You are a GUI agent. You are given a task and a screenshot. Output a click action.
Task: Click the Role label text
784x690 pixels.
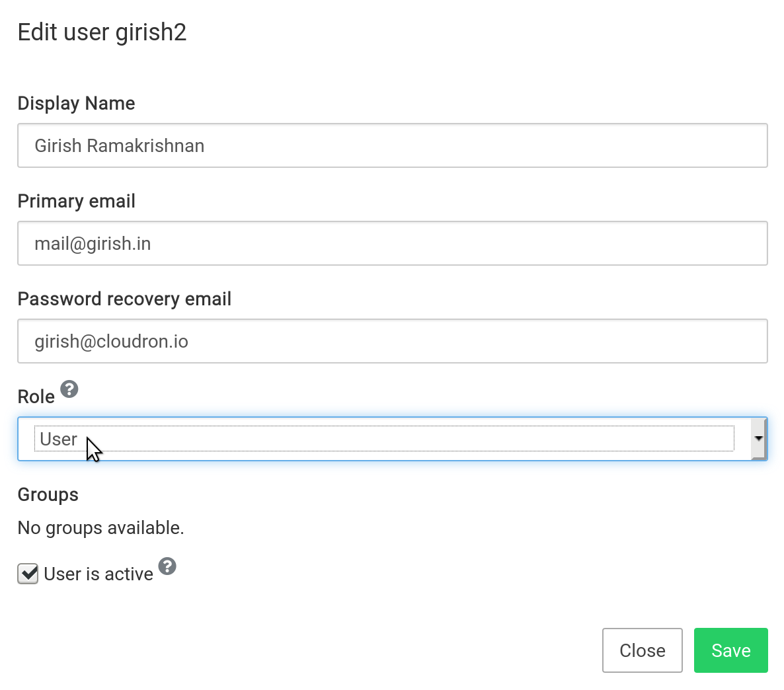click(x=36, y=397)
